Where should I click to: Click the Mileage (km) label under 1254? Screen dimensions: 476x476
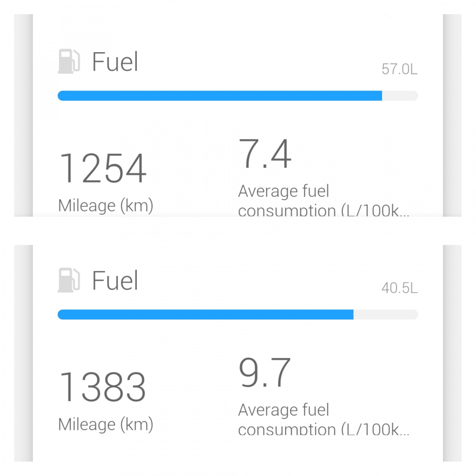(106, 206)
